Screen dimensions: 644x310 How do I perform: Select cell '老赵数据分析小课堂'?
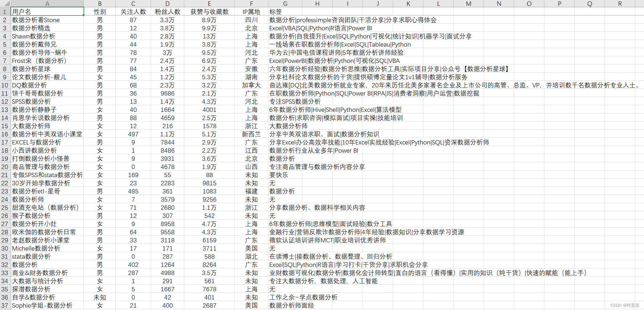(47, 240)
